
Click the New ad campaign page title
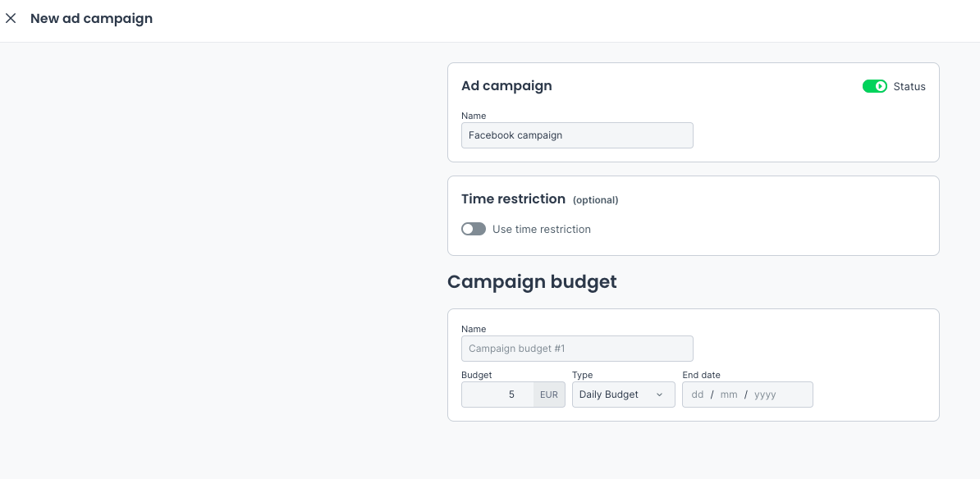pos(91,18)
